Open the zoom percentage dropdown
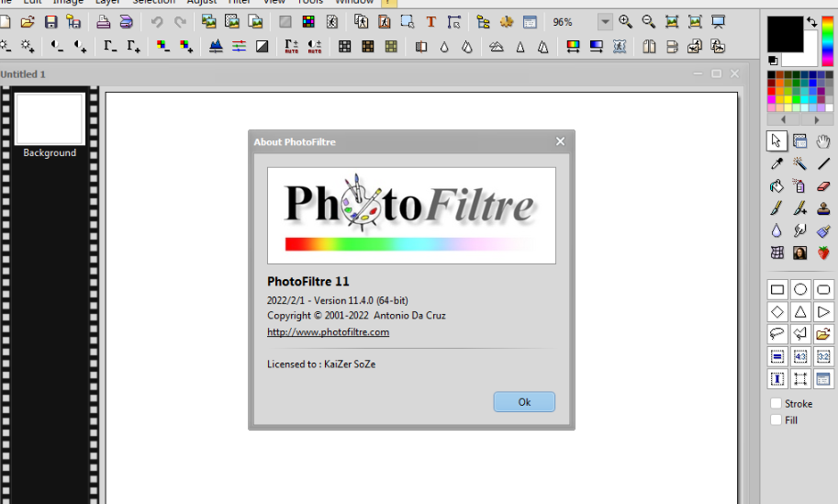The width and height of the screenshot is (838, 504). [605, 22]
